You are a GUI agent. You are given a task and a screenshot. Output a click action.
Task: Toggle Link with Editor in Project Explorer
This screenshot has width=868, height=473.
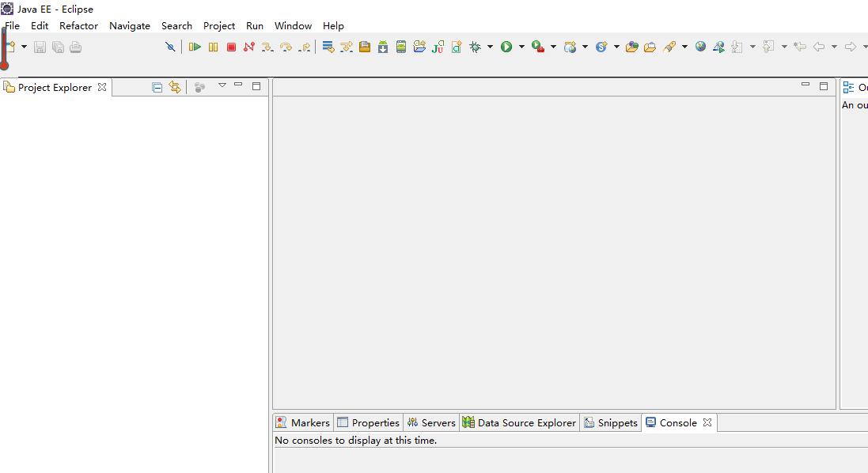[175, 87]
